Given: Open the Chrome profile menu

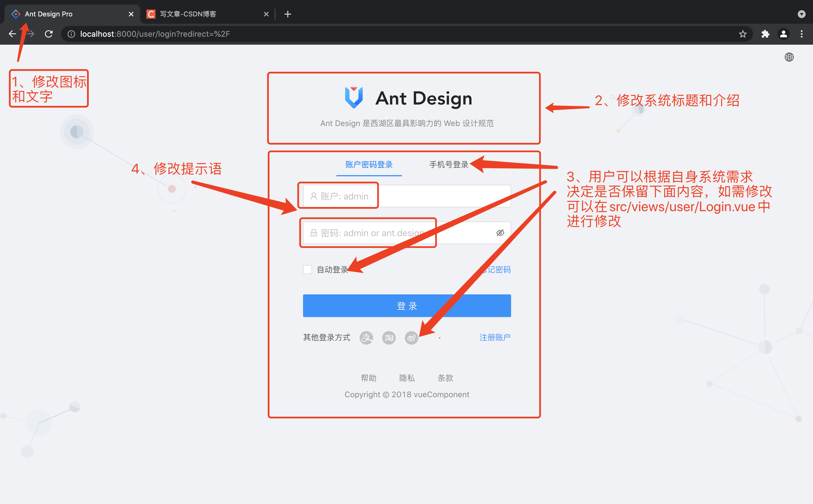Looking at the screenshot, I should click(x=783, y=34).
